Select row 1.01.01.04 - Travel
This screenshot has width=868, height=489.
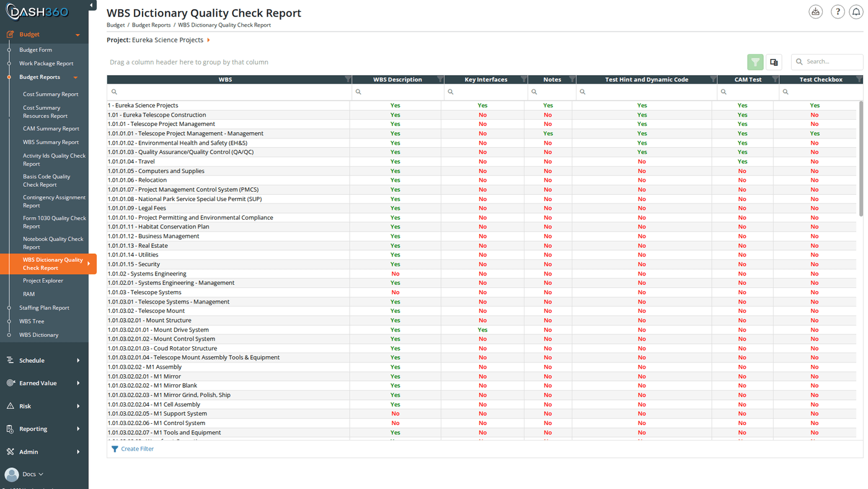(482, 161)
